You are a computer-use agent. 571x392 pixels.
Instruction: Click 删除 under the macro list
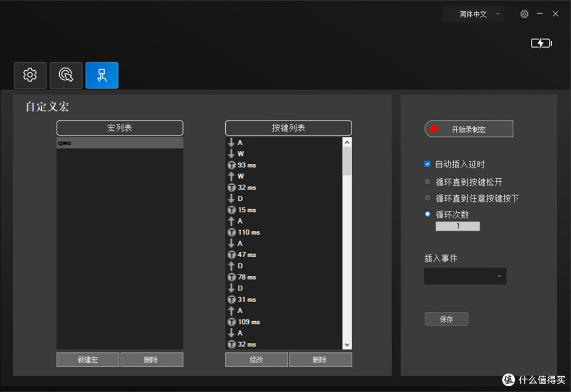pyautogui.click(x=152, y=360)
